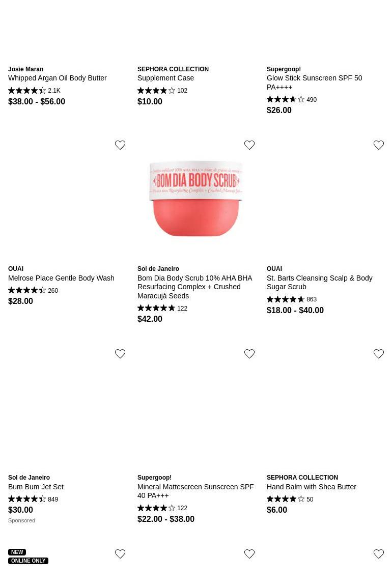Image resolution: width=392 pixels, height=584 pixels.
Task: Open Melrose Place Gentle Body Wash
Action: (61, 278)
